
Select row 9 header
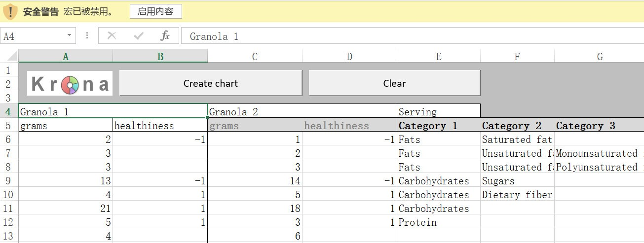[x=9, y=181]
